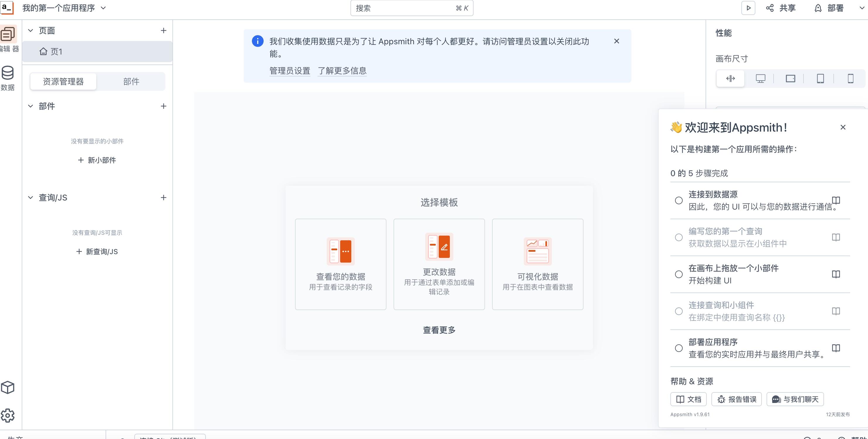Open the libraries cube icon in sidebar
Viewport: 868px width, 439px height.
click(x=8, y=387)
